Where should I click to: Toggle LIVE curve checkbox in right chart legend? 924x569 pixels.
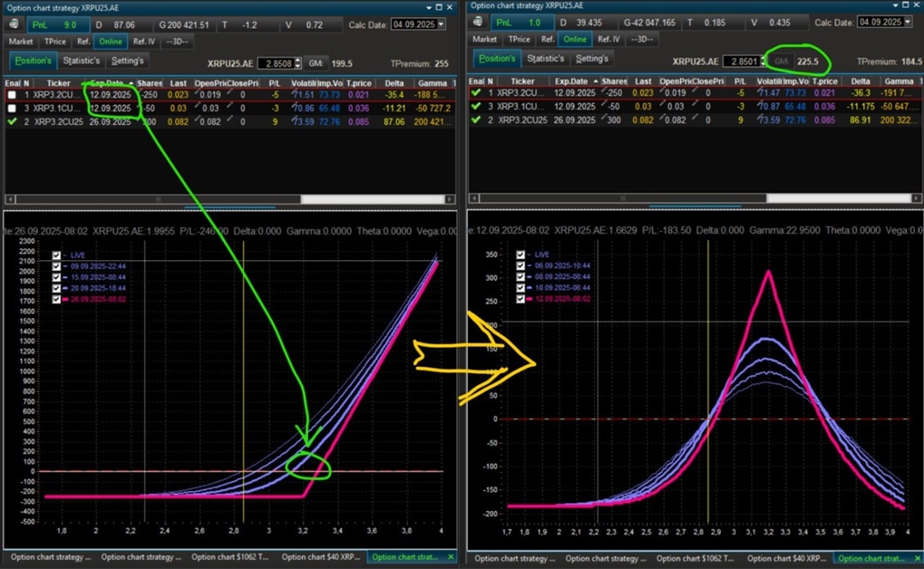pyautogui.click(x=520, y=255)
